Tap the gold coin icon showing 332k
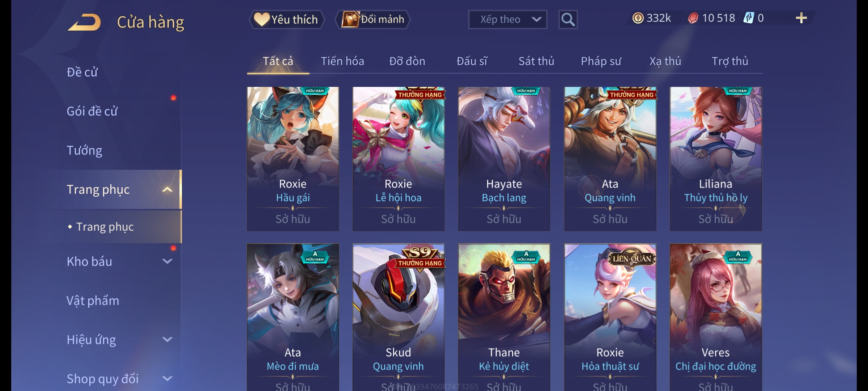This screenshot has height=391, width=868. [638, 18]
